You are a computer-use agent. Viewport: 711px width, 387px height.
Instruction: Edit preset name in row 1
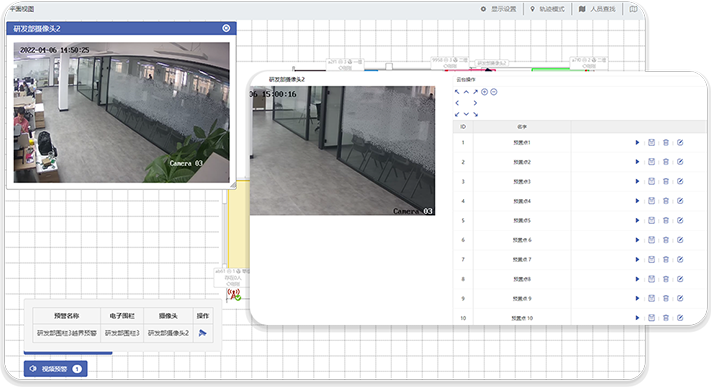(680, 142)
